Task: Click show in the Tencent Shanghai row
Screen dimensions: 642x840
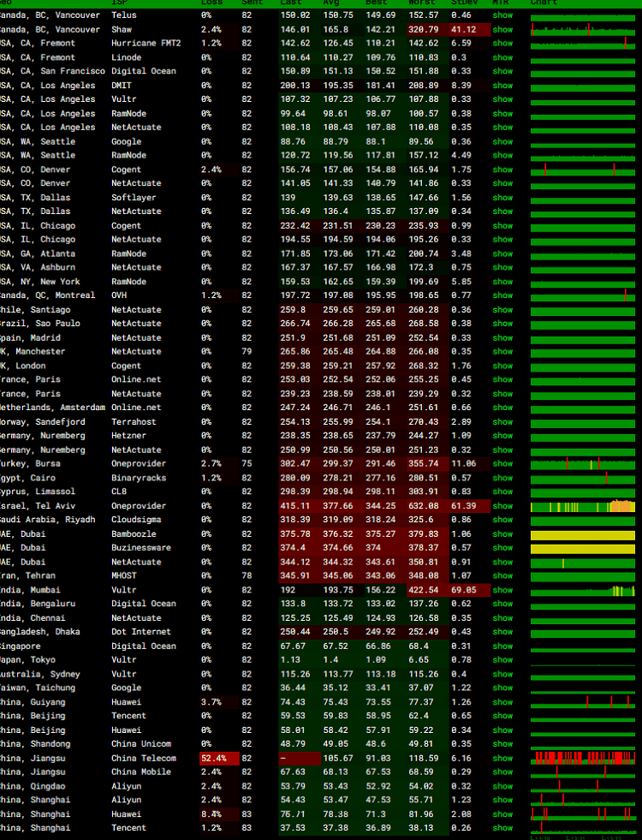Action: tap(502, 828)
